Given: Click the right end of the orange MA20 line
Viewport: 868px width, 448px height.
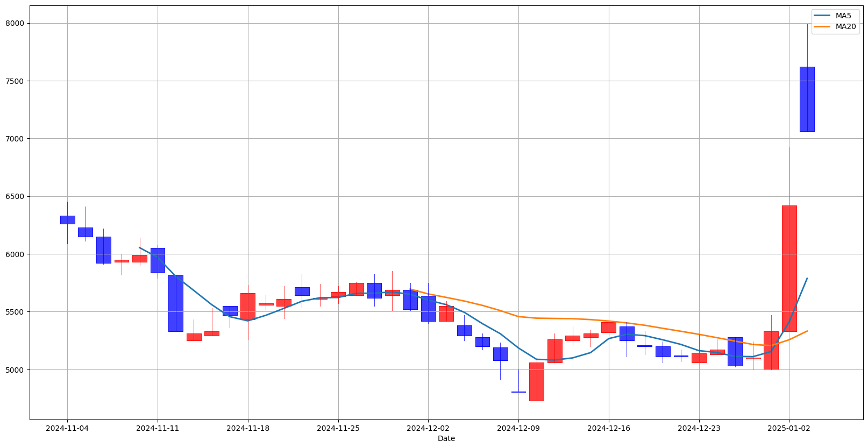Looking at the screenshot, I should click(x=807, y=331).
